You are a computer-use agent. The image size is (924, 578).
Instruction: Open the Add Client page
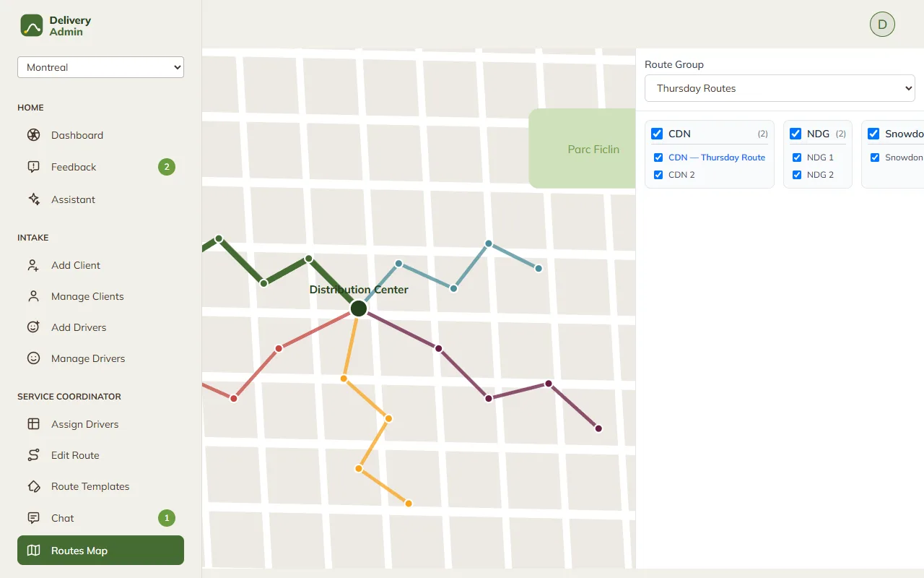(x=100, y=265)
